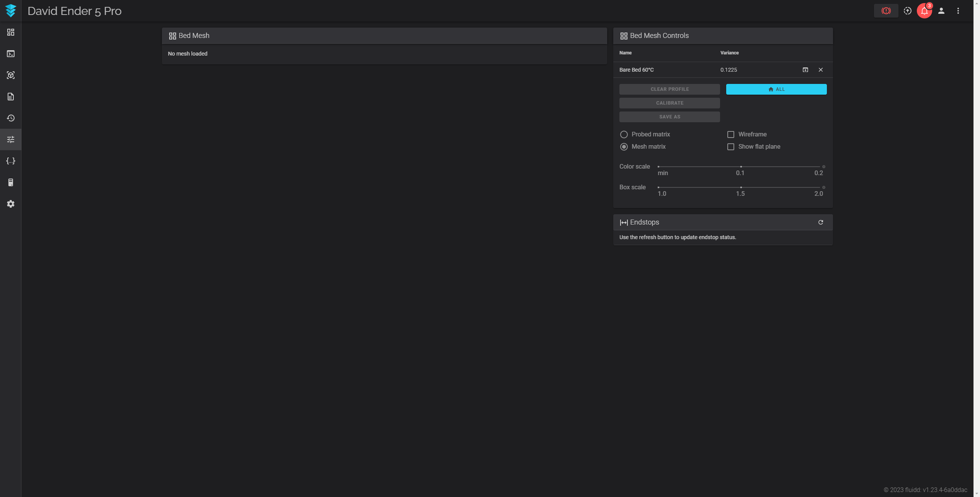Refresh endstop status using the refresh icon
Image resolution: width=980 pixels, height=497 pixels.
pos(820,222)
